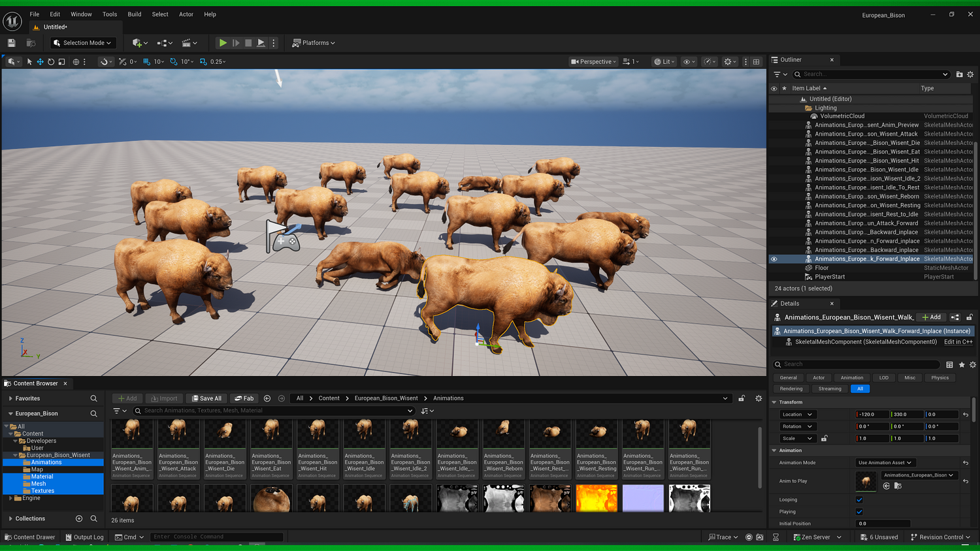
Task: Toggle location grid snapping icon
Action: (x=147, y=62)
